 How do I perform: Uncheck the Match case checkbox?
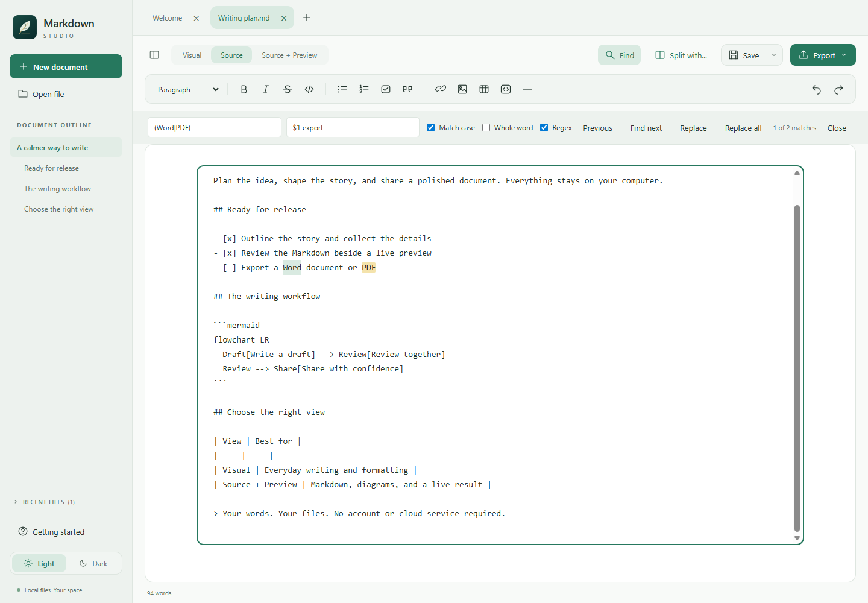coord(431,128)
